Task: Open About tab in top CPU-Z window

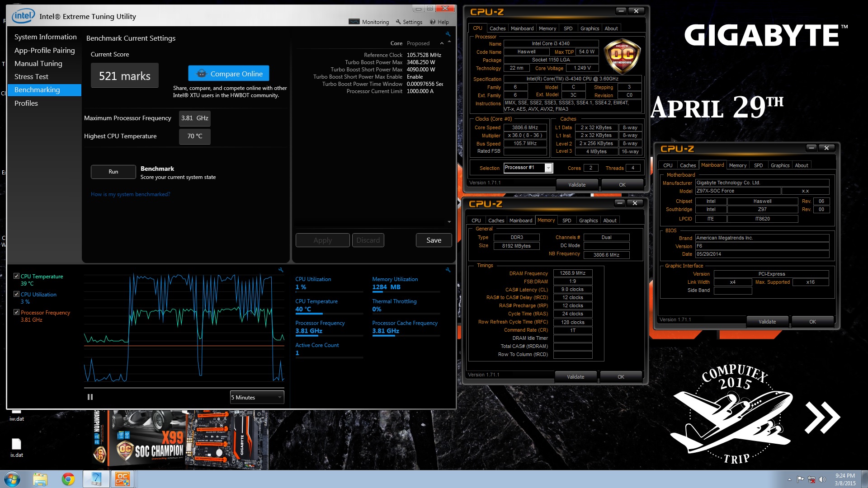Action: tap(611, 28)
